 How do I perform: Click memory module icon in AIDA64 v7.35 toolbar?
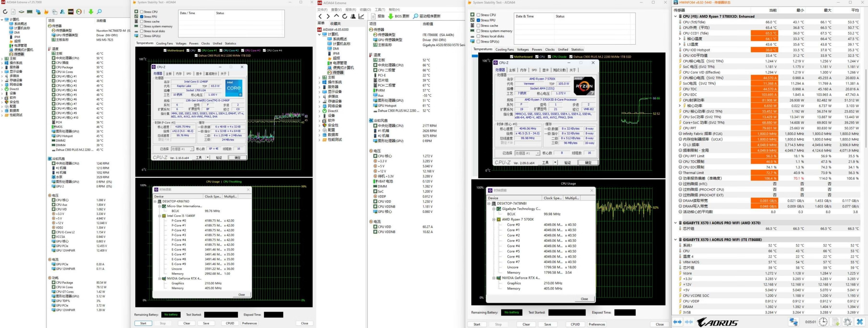(30, 12)
